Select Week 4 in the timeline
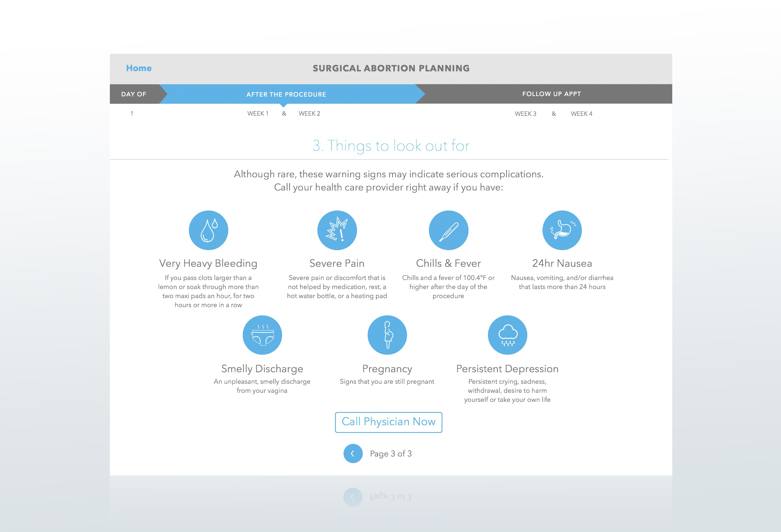The image size is (781, 532). [582, 114]
